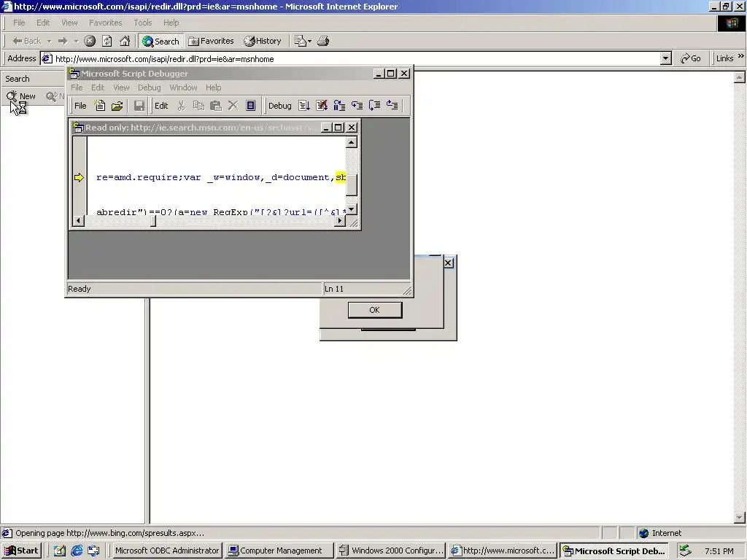
Task: Open View menu in Script Debugger
Action: [x=121, y=87]
